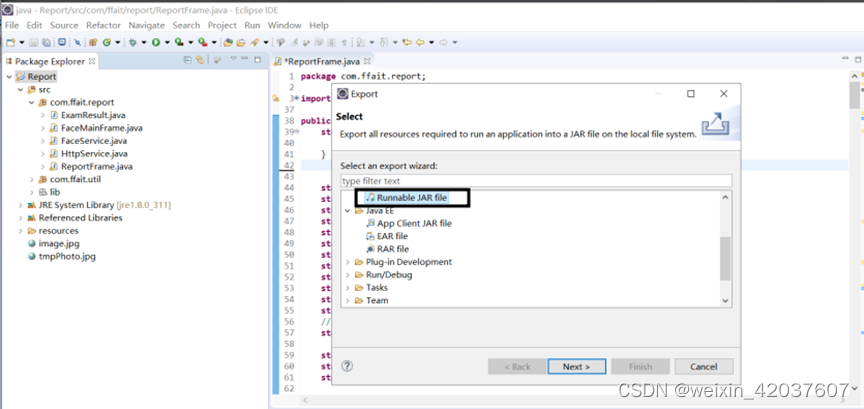Open Package Explorer view menu triangle
Viewport: 864px width, 409px height.
point(233,58)
